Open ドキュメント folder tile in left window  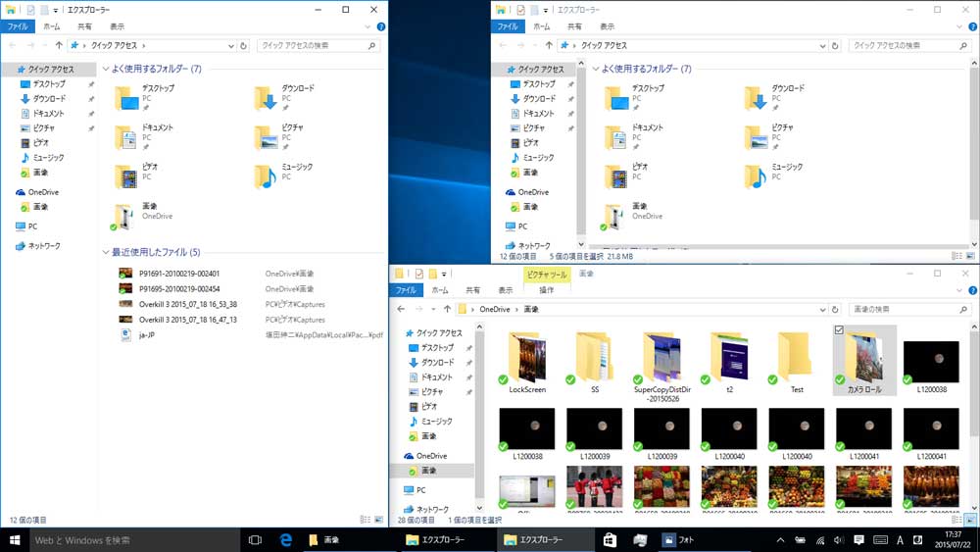point(145,137)
